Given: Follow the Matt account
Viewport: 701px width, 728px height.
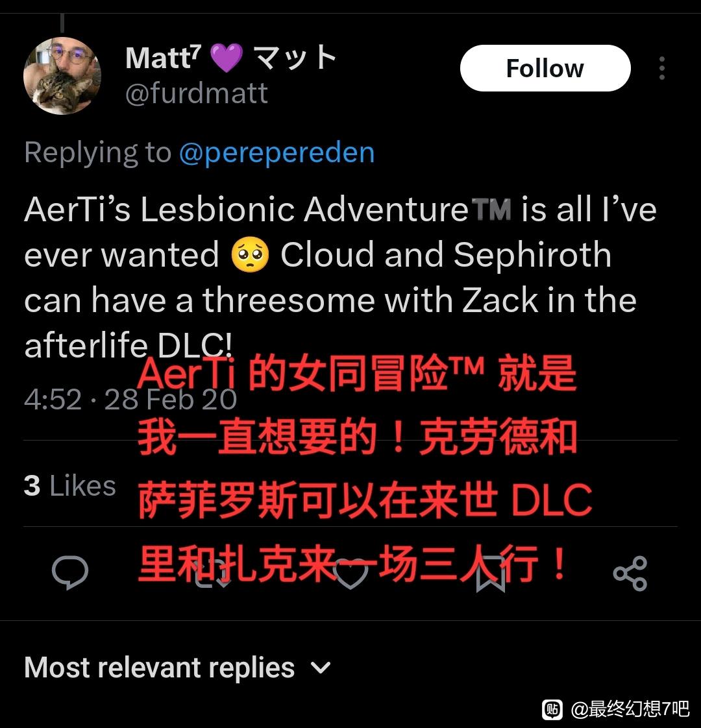Looking at the screenshot, I should 545,68.
